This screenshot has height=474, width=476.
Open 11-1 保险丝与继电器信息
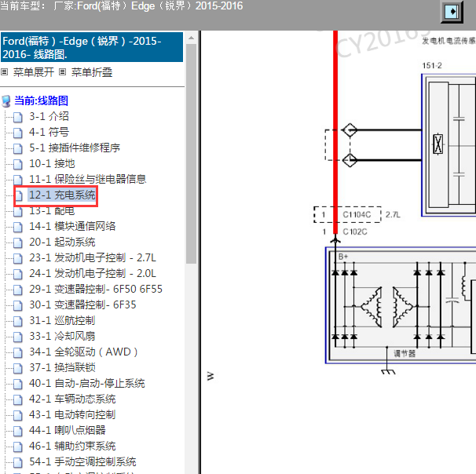[88, 179]
